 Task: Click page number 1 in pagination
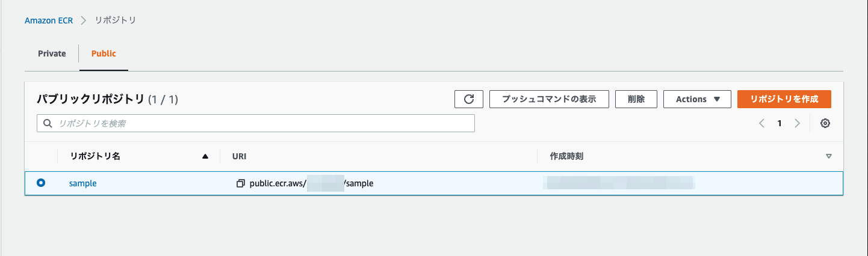point(780,123)
